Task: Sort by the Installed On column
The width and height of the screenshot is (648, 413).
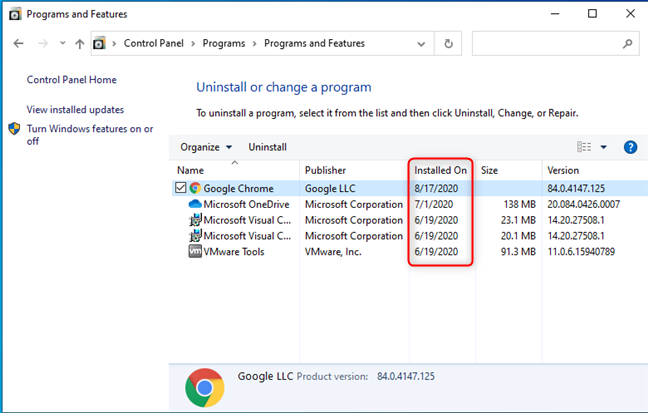Action: 441,170
